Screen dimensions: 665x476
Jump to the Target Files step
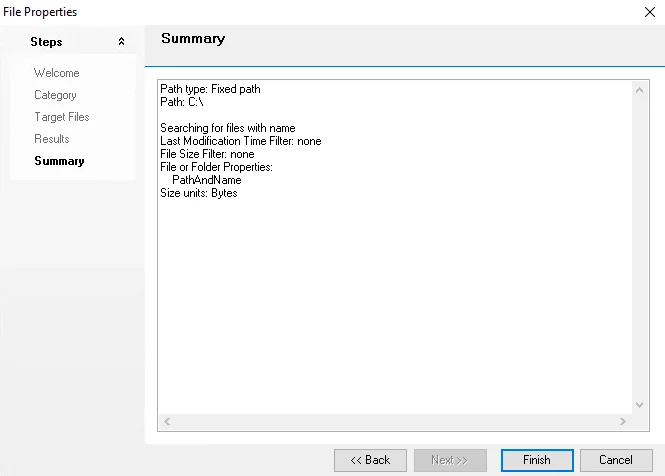61,117
